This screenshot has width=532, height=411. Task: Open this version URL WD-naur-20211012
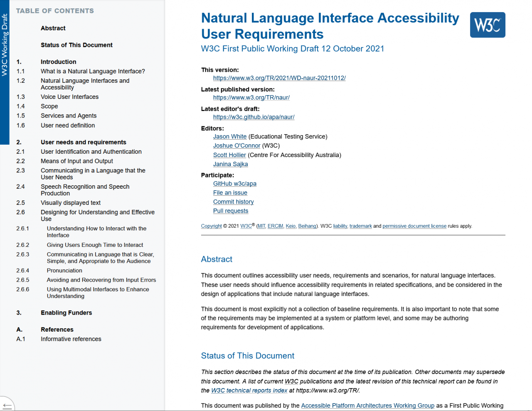(x=279, y=78)
